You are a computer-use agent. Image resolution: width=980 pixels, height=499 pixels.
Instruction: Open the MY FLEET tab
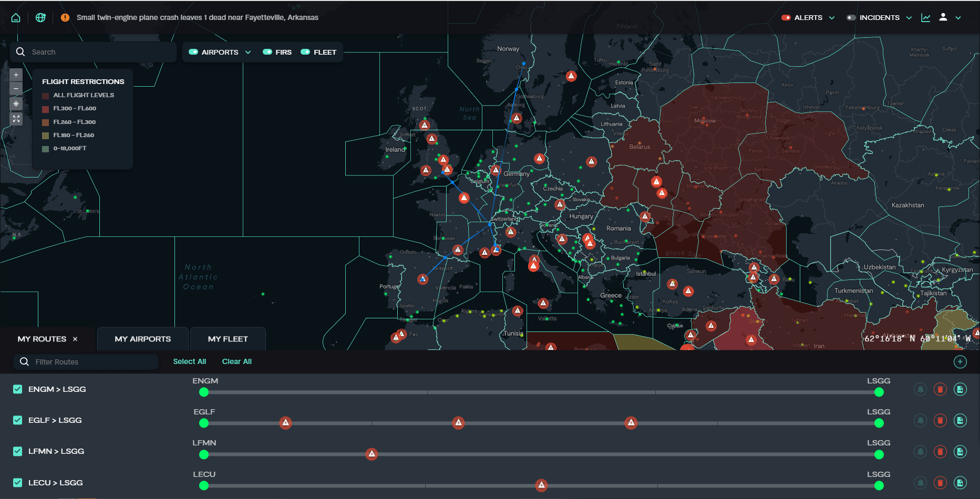[x=228, y=339]
